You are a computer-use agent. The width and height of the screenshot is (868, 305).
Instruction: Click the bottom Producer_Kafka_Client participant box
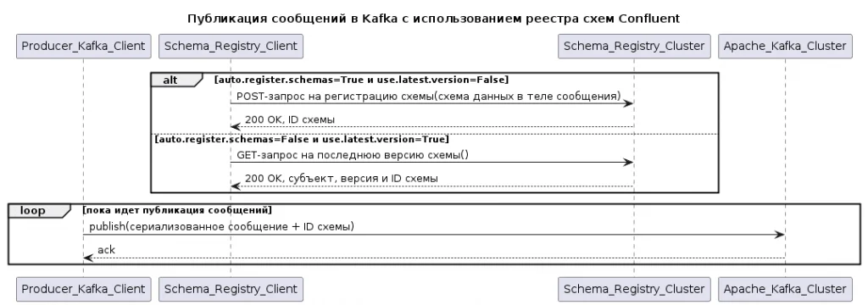(84, 289)
